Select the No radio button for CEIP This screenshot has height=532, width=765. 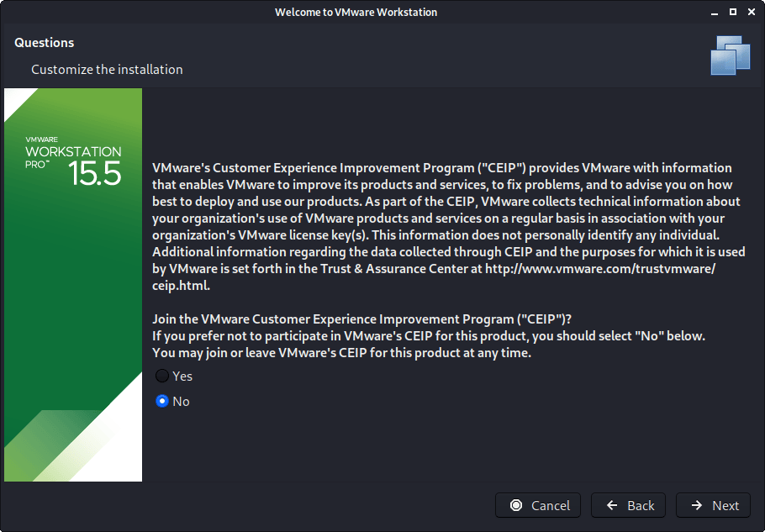pyautogui.click(x=162, y=401)
